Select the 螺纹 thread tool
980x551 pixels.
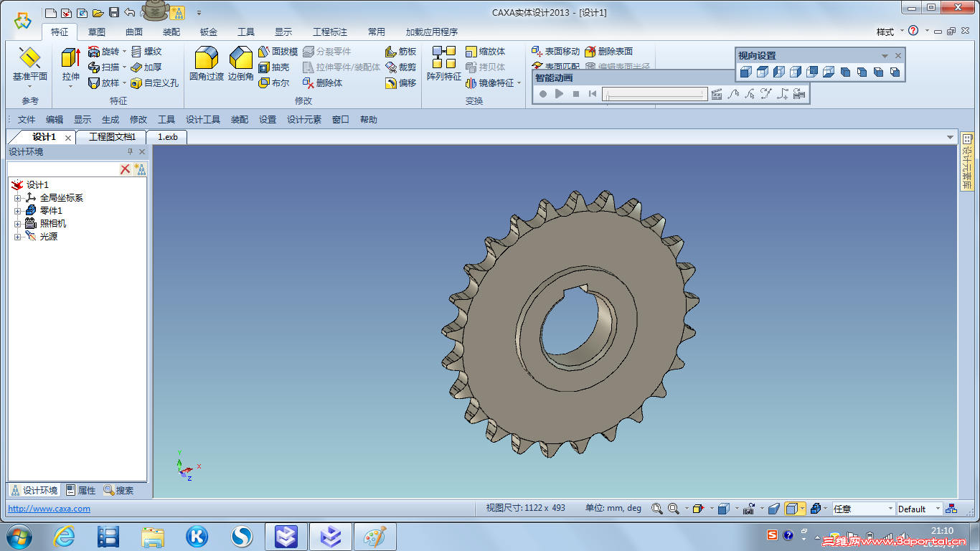146,52
